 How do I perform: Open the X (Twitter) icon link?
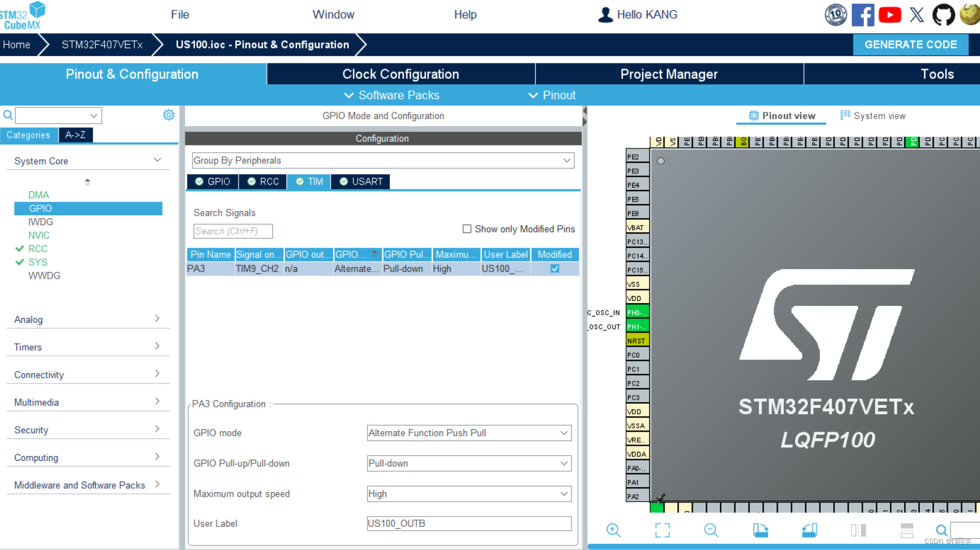pos(917,15)
